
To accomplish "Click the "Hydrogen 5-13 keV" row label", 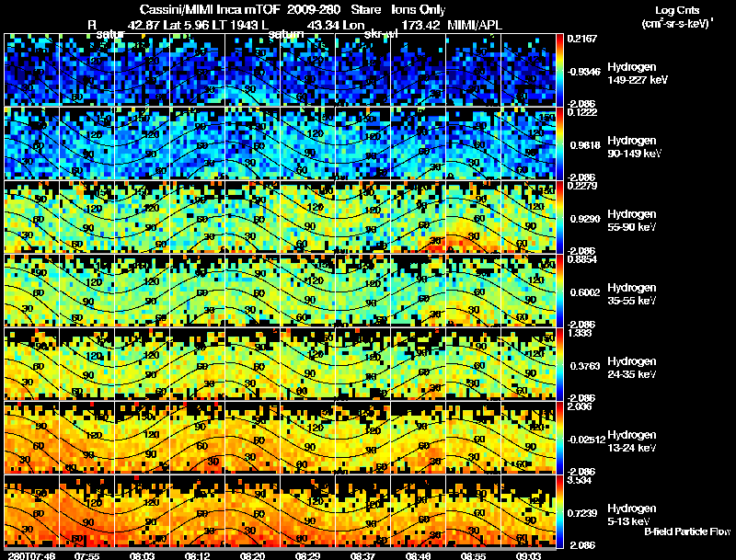I will click(632, 515).
